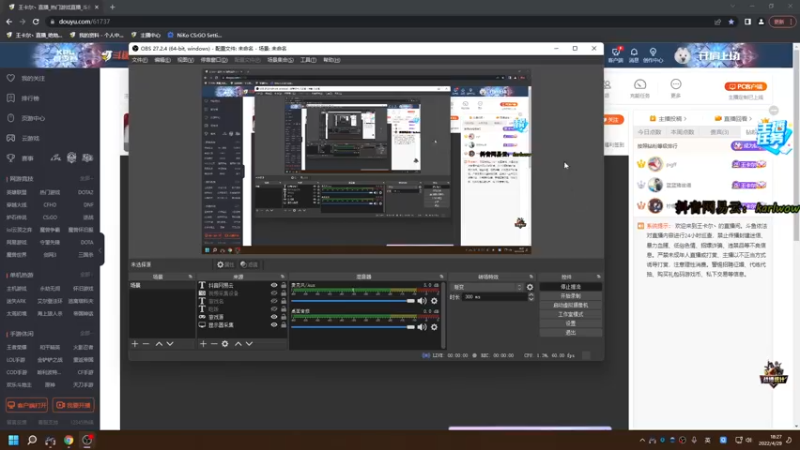
Task: Adjust Mic/Aux volume slider
Action: pos(353,301)
